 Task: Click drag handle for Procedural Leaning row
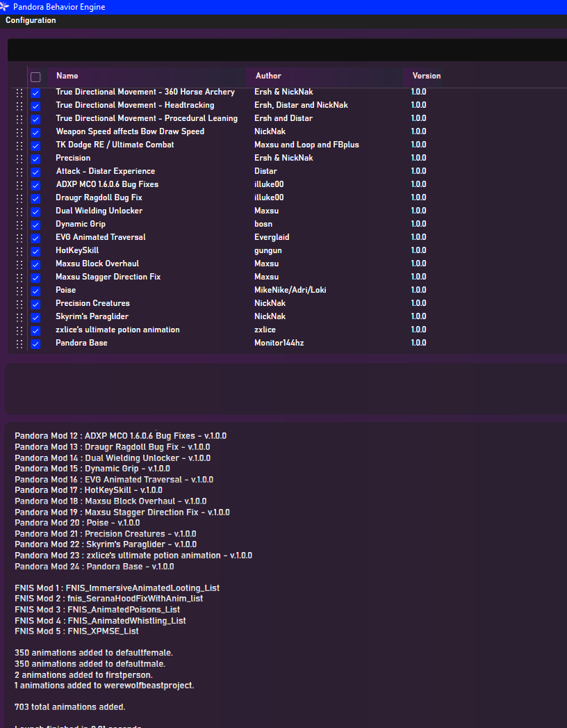[x=19, y=120]
